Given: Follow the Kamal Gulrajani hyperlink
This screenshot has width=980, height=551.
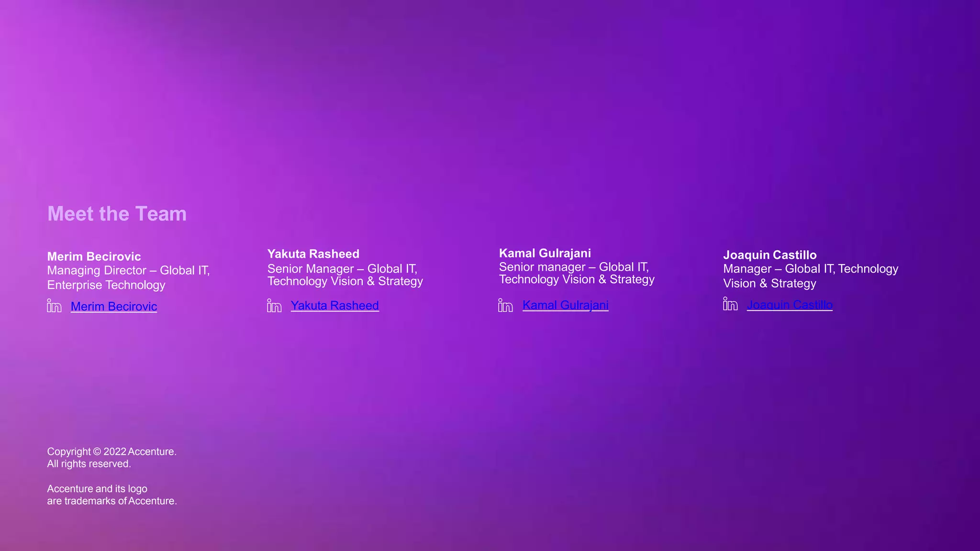Looking at the screenshot, I should [x=565, y=305].
